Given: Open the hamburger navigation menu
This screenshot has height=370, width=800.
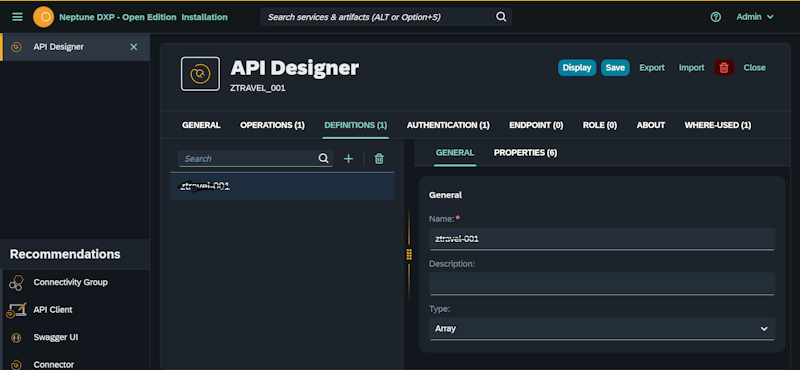Looking at the screenshot, I should tap(17, 17).
